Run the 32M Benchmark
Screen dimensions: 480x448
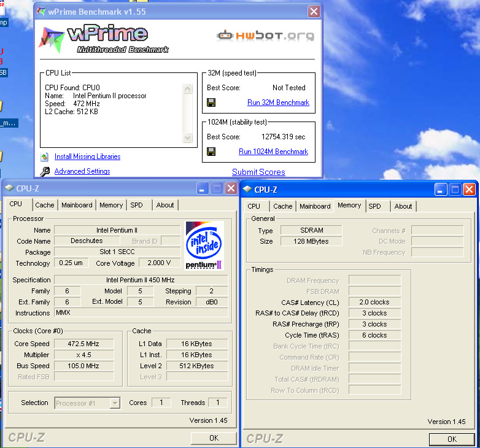tap(278, 102)
